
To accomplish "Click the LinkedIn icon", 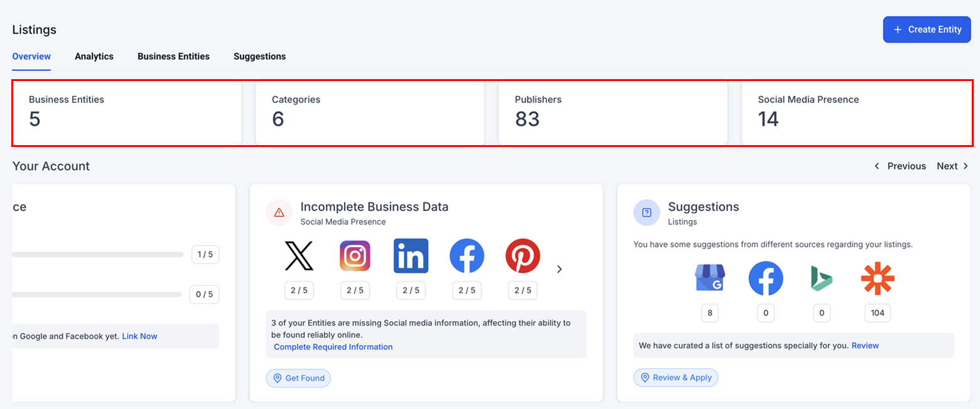I will click(411, 256).
